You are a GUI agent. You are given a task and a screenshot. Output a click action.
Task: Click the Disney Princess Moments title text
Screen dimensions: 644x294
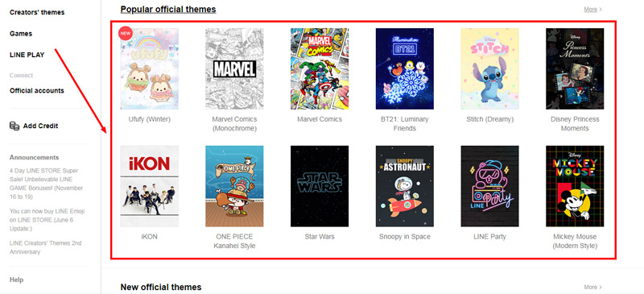coord(575,124)
